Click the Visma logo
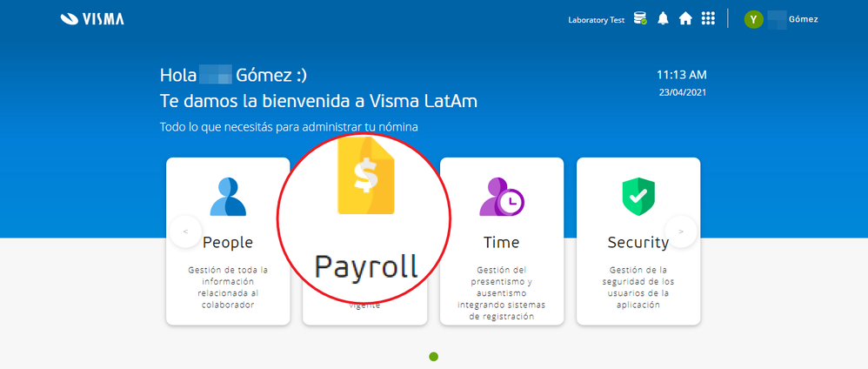The height and width of the screenshot is (369, 868). coord(92,19)
